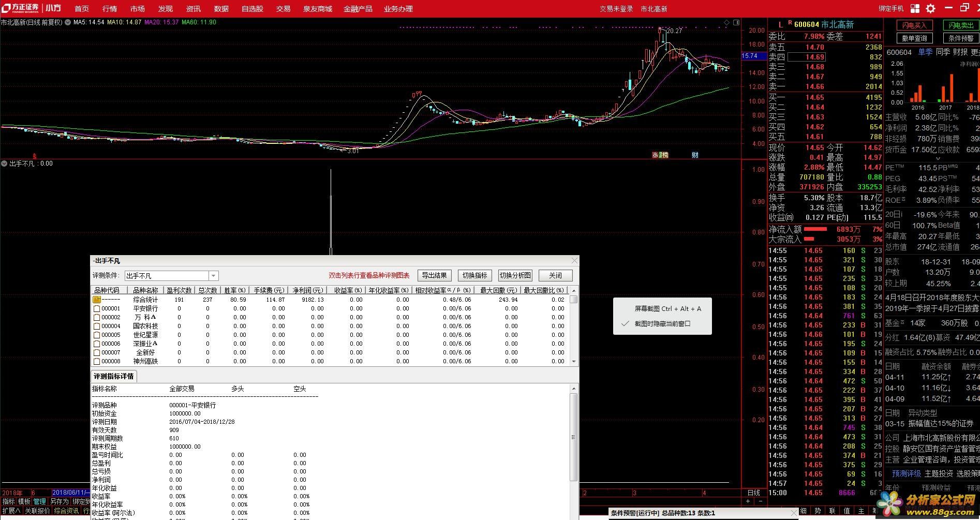Viewport: 980px width, 520px height.
Task: Click the 财 marker on chart
Action: 695,155
